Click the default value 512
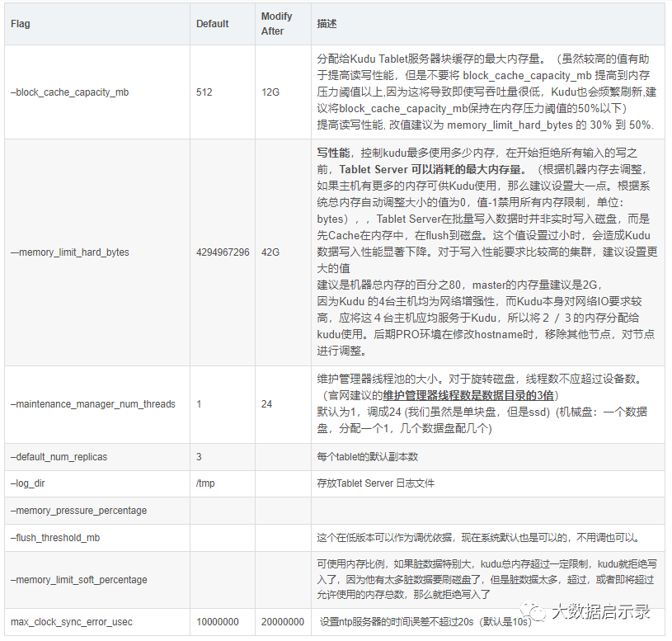This screenshot has height=641, width=672. click(x=204, y=92)
